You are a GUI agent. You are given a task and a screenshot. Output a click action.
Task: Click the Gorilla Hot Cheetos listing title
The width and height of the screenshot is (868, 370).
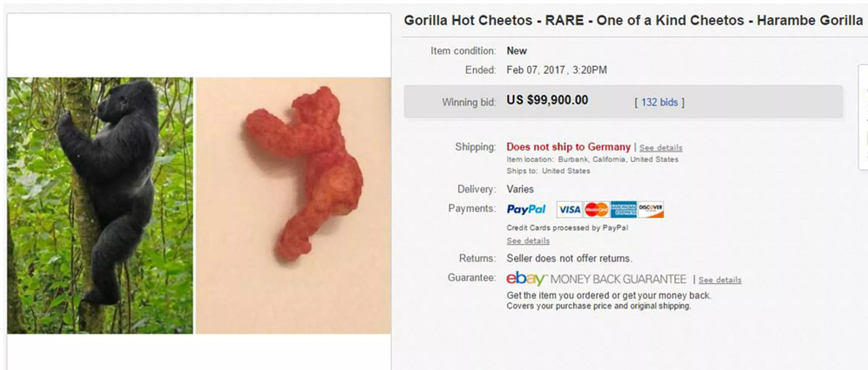tap(633, 20)
